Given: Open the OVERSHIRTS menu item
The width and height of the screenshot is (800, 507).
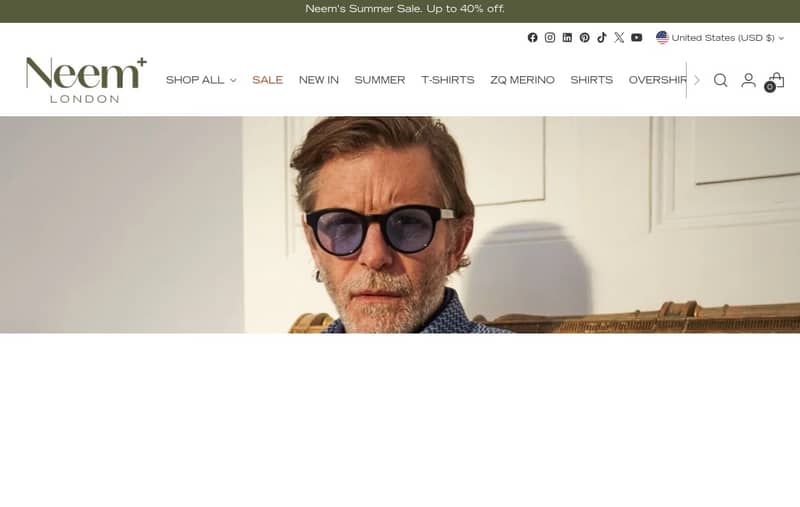Looking at the screenshot, I should coord(657,80).
